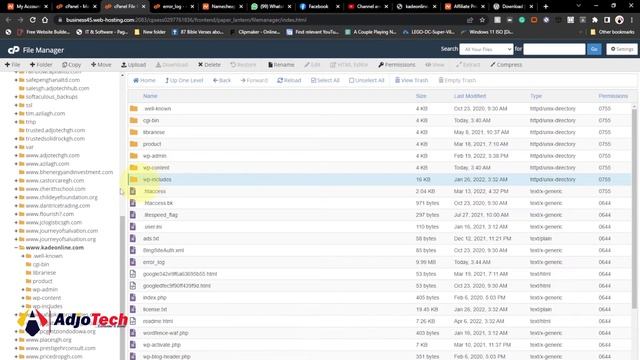
Task: Reload the file list
Action: [289, 80]
